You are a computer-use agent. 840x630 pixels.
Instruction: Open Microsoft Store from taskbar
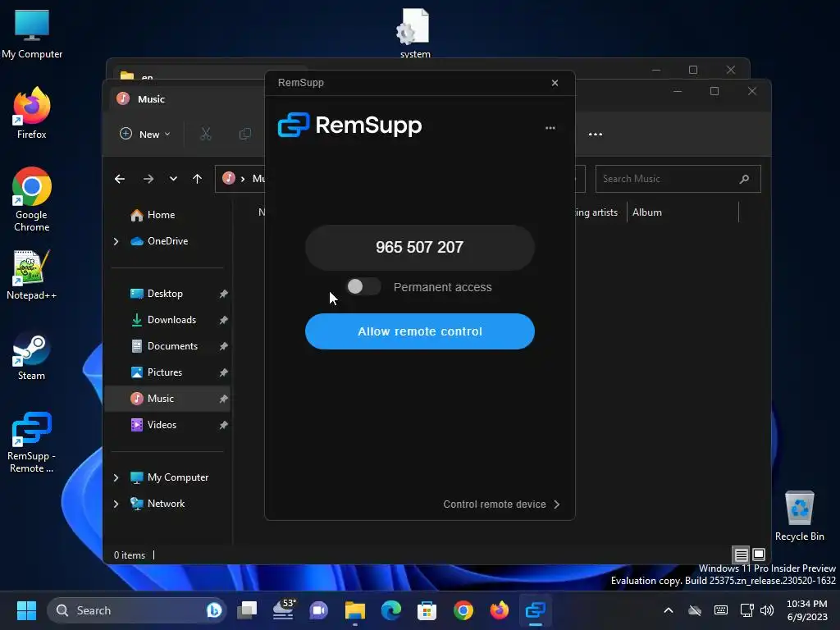pos(427,610)
